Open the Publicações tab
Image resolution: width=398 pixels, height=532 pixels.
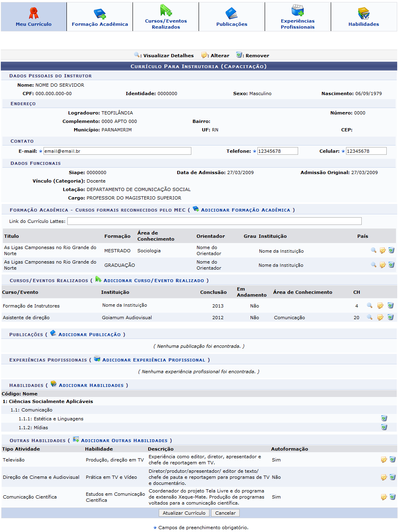[x=232, y=17]
